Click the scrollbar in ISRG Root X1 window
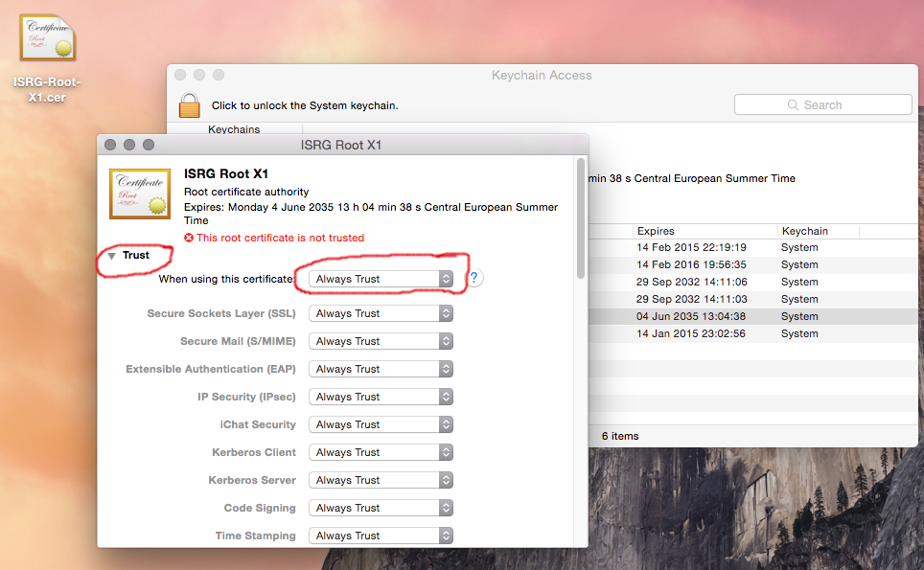The width and height of the screenshot is (924, 570). [581, 217]
